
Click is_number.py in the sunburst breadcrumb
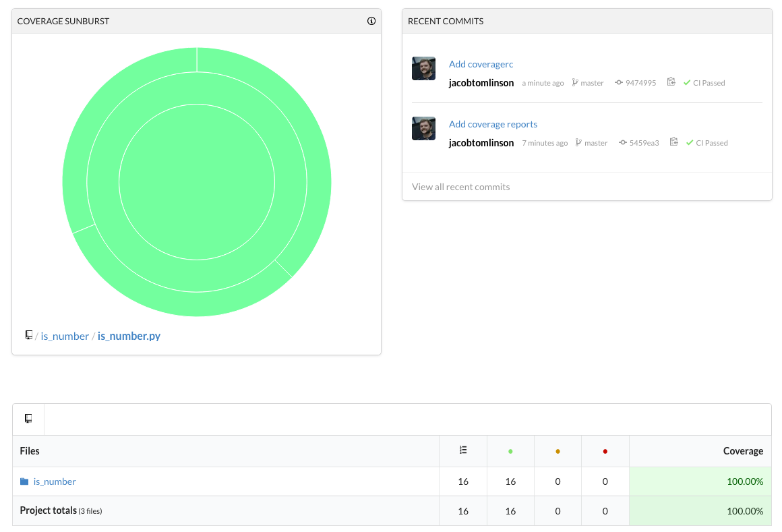[x=129, y=336]
